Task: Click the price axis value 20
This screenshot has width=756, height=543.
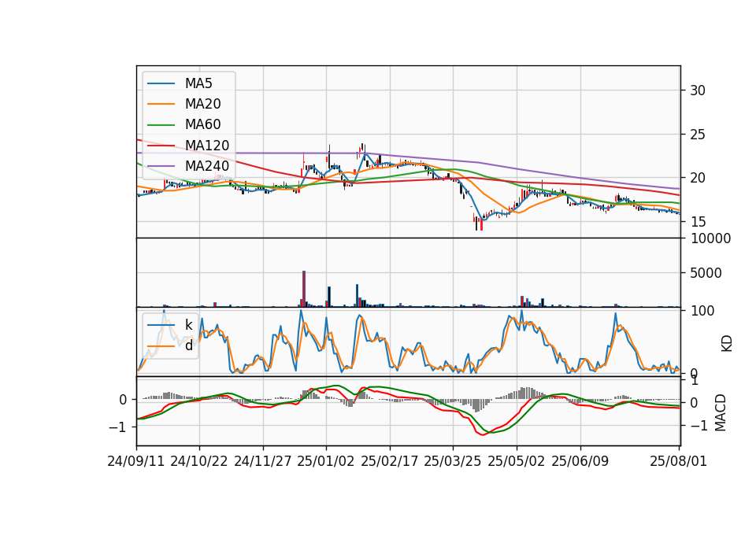Action: 698,179
